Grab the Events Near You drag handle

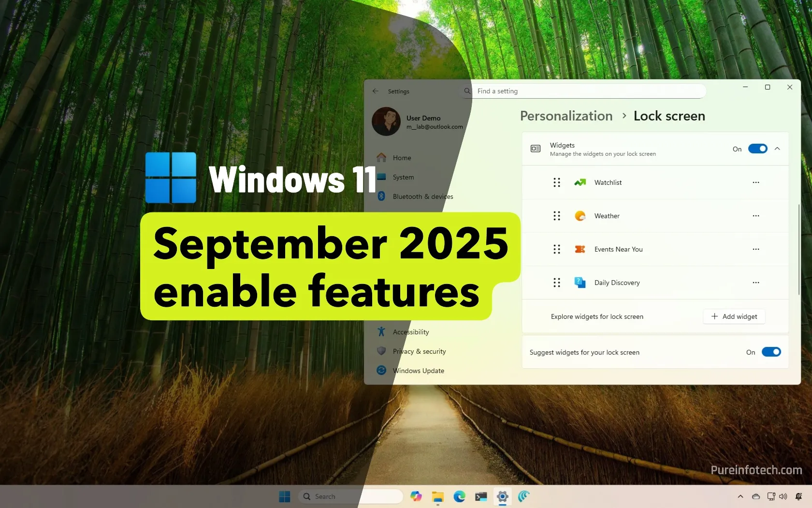coord(557,249)
